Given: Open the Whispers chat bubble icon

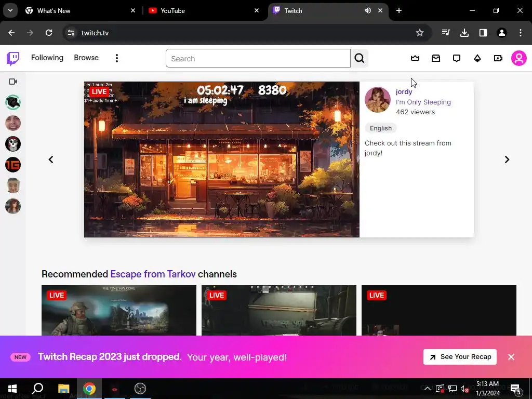Looking at the screenshot, I should pyautogui.click(x=457, y=58).
